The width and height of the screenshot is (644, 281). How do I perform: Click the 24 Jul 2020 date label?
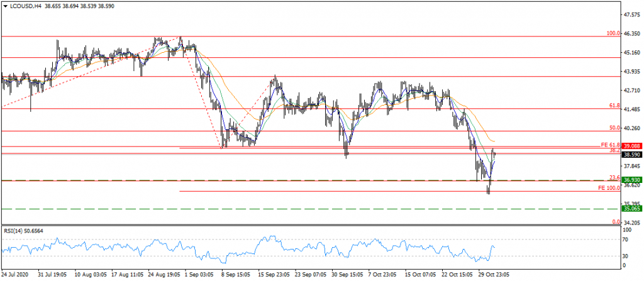pyautogui.click(x=16, y=275)
